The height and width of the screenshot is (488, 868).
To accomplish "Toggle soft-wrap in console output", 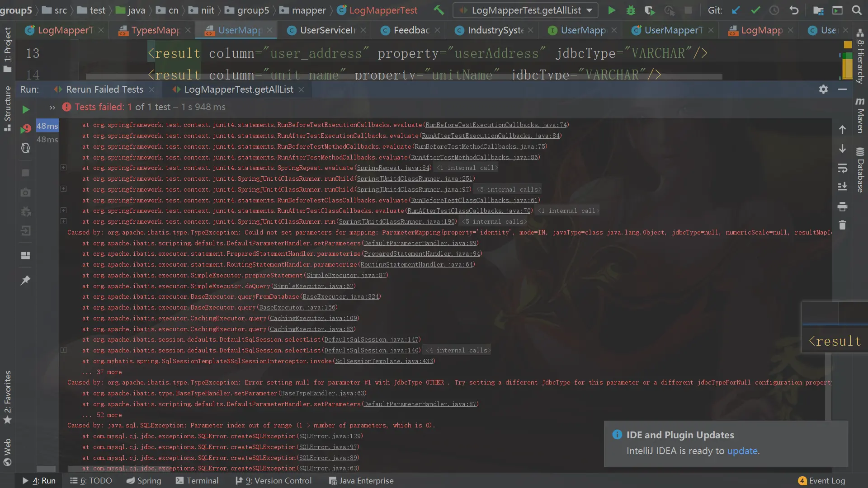I will [x=842, y=169].
